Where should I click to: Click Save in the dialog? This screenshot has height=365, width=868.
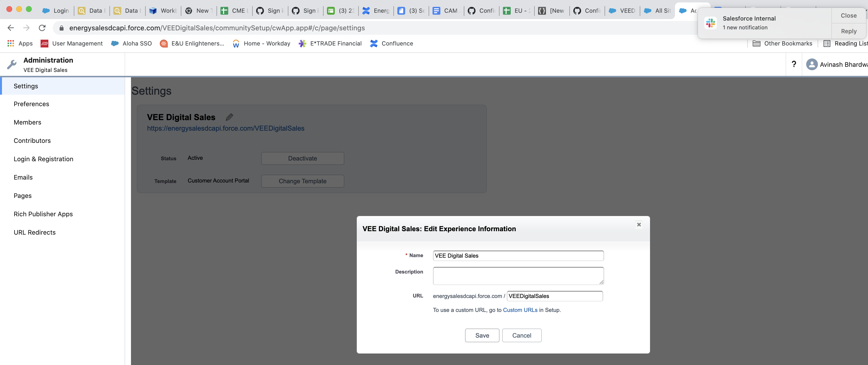tap(482, 335)
